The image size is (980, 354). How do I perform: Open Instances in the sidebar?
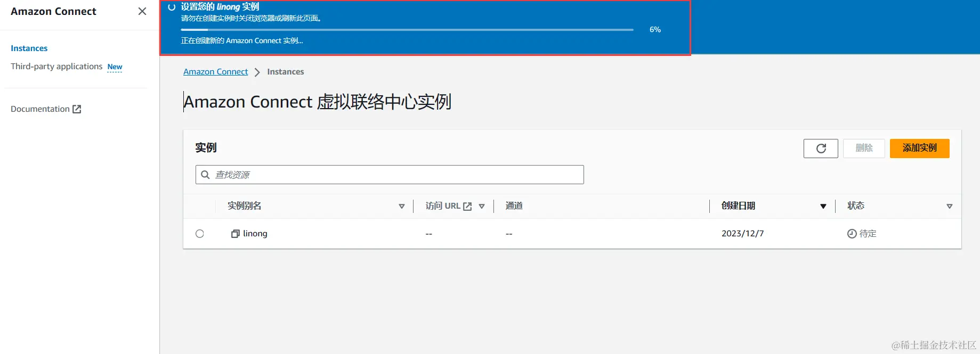click(x=29, y=48)
